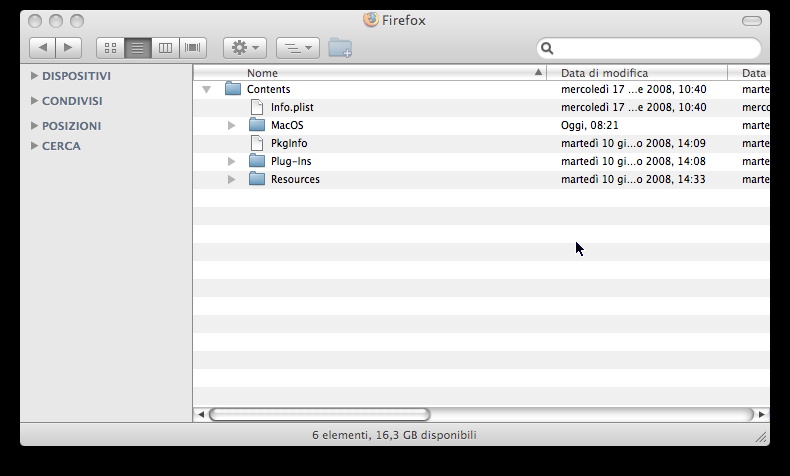Viewport: 790px width, 476px height.
Task: Select the PkgInfo file icon
Action: [x=257, y=143]
